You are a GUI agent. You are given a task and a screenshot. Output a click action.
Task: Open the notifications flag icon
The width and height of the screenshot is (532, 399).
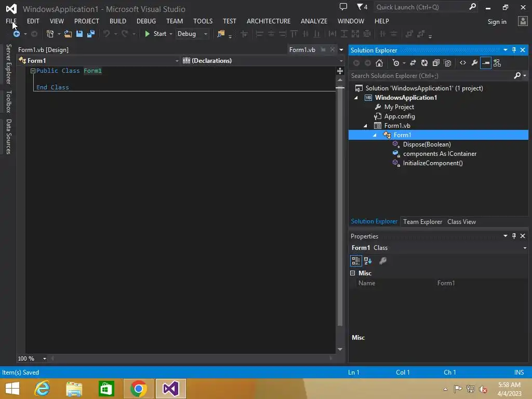click(362, 7)
